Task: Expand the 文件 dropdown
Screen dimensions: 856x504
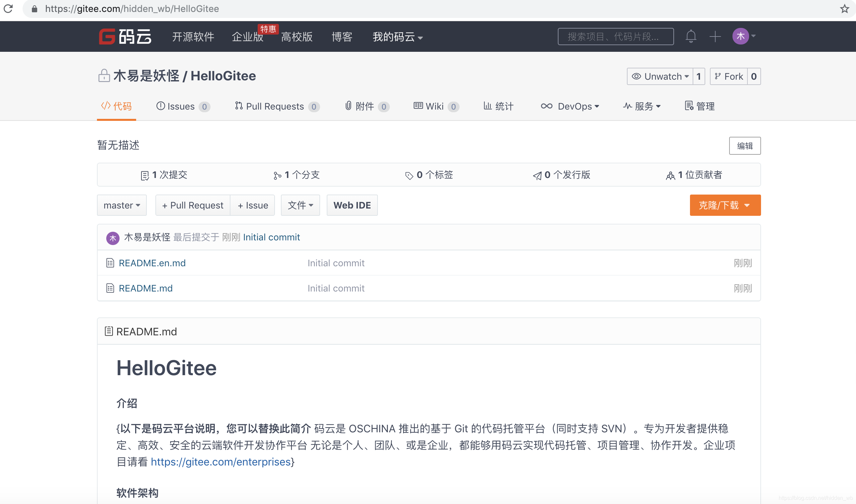Action: point(300,205)
